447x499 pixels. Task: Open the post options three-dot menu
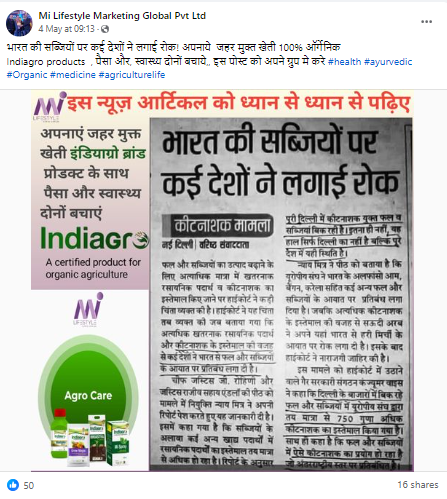click(426, 22)
